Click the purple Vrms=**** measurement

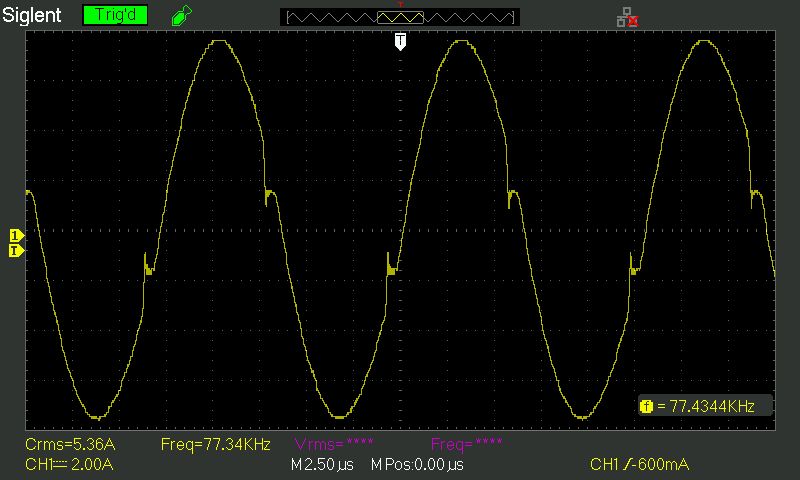point(334,444)
